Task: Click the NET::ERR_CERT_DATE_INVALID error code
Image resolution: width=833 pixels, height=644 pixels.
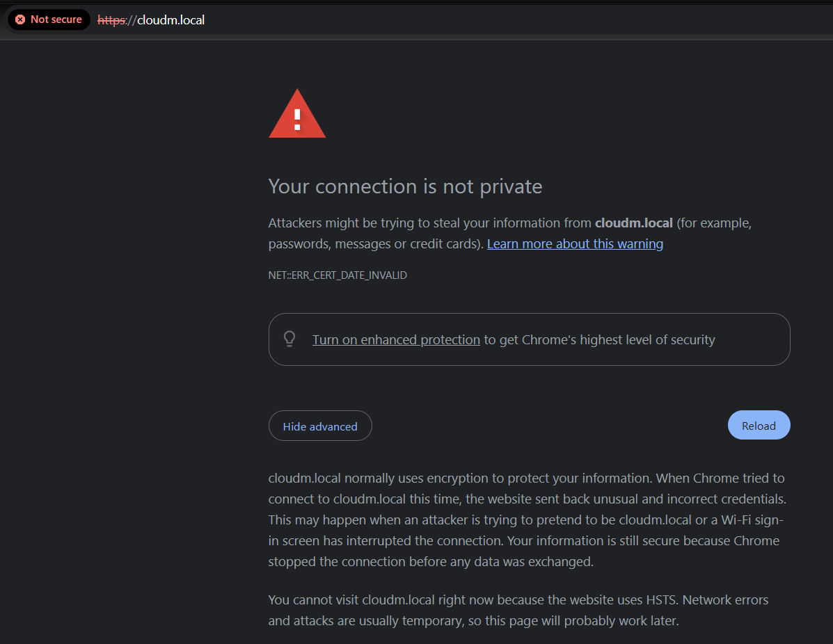Action: [338, 275]
